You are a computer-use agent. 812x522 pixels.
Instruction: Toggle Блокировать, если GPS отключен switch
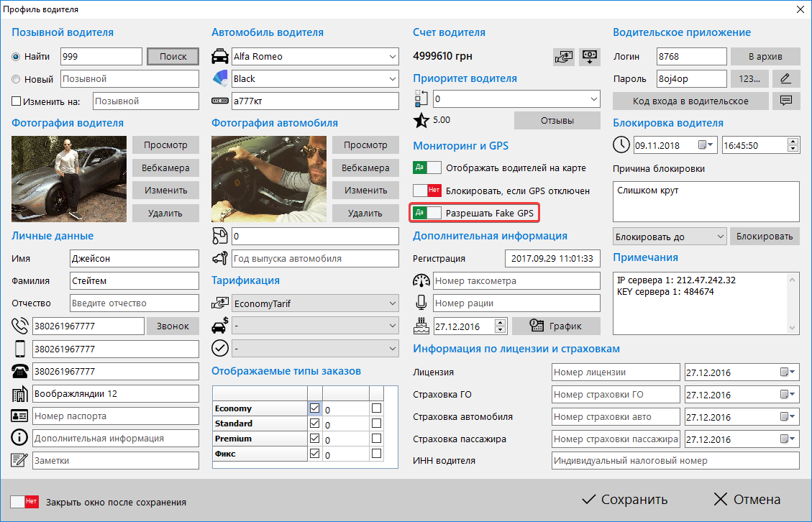pyautogui.click(x=427, y=190)
